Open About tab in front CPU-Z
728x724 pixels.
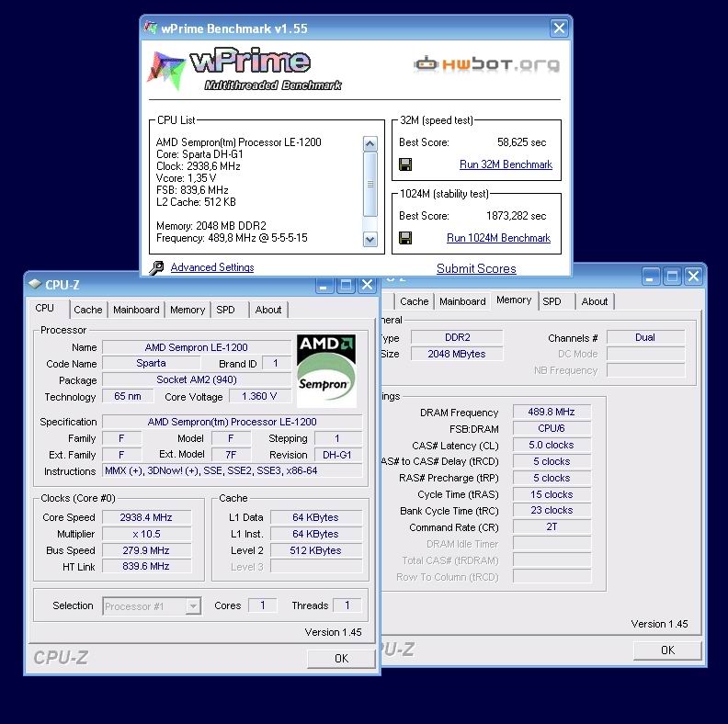tap(268, 310)
